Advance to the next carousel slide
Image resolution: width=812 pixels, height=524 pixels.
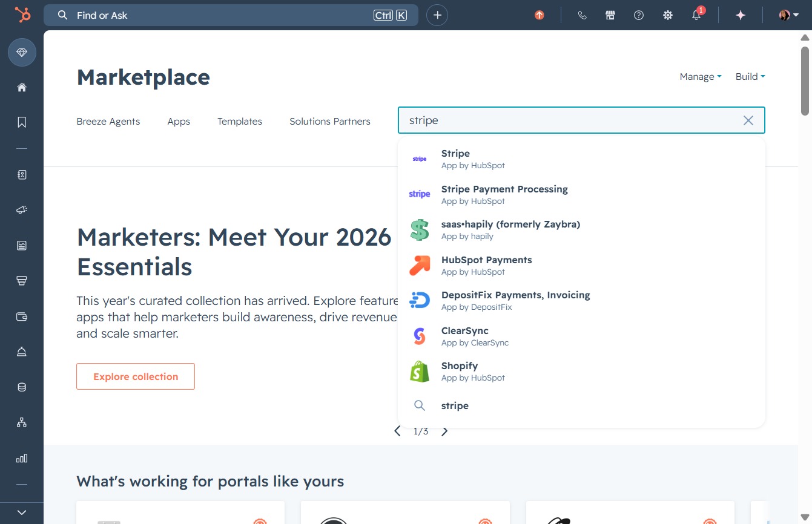point(444,431)
